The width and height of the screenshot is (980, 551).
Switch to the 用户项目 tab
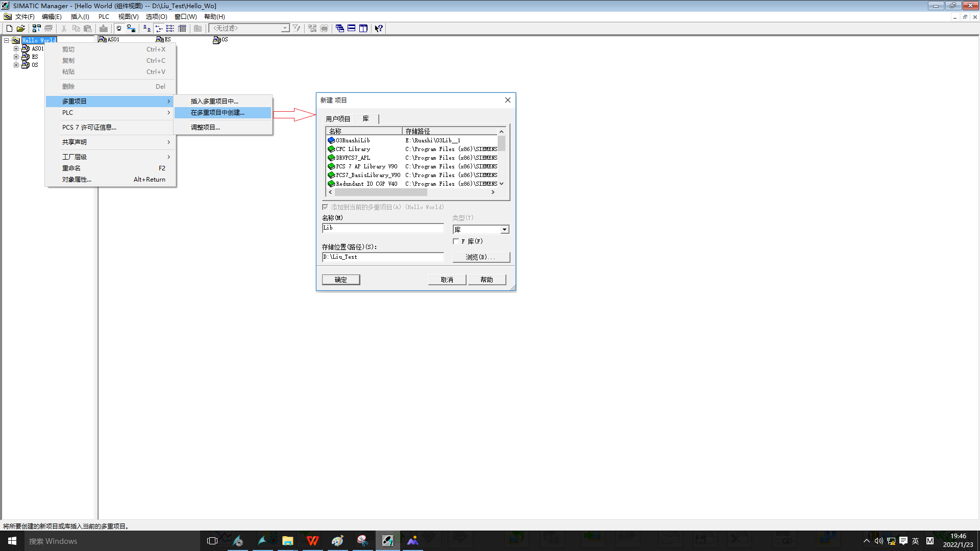pyautogui.click(x=338, y=119)
